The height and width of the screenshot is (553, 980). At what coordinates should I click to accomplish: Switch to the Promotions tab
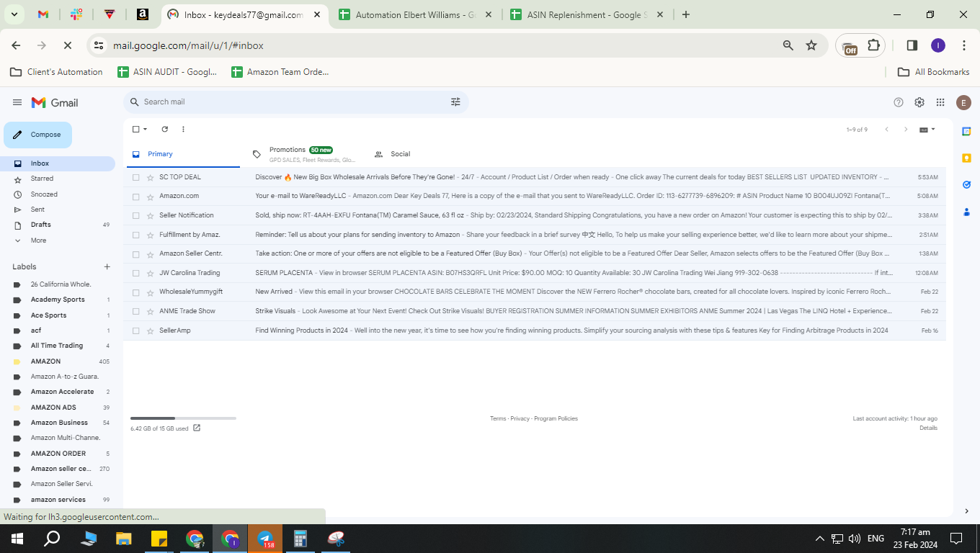(303, 154)
